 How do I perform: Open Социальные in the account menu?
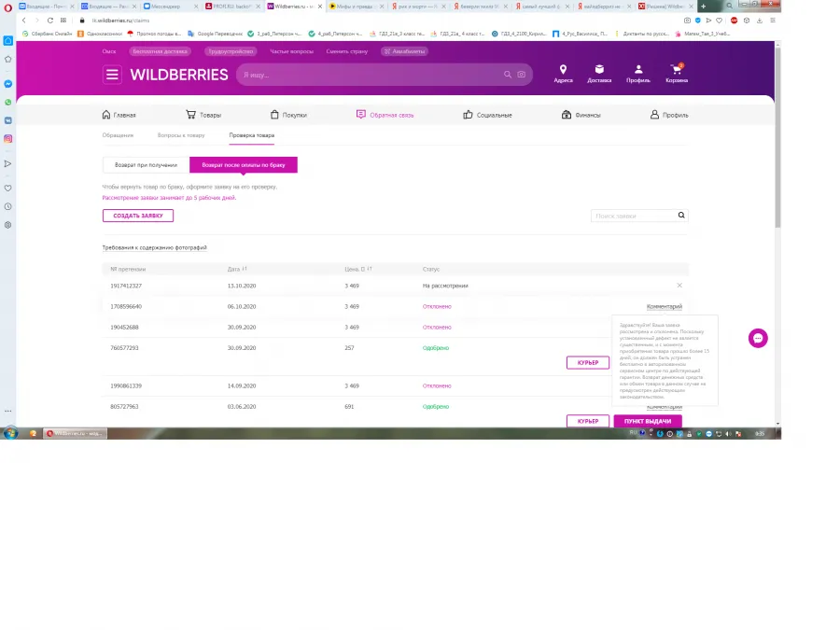tap(487, 115)
